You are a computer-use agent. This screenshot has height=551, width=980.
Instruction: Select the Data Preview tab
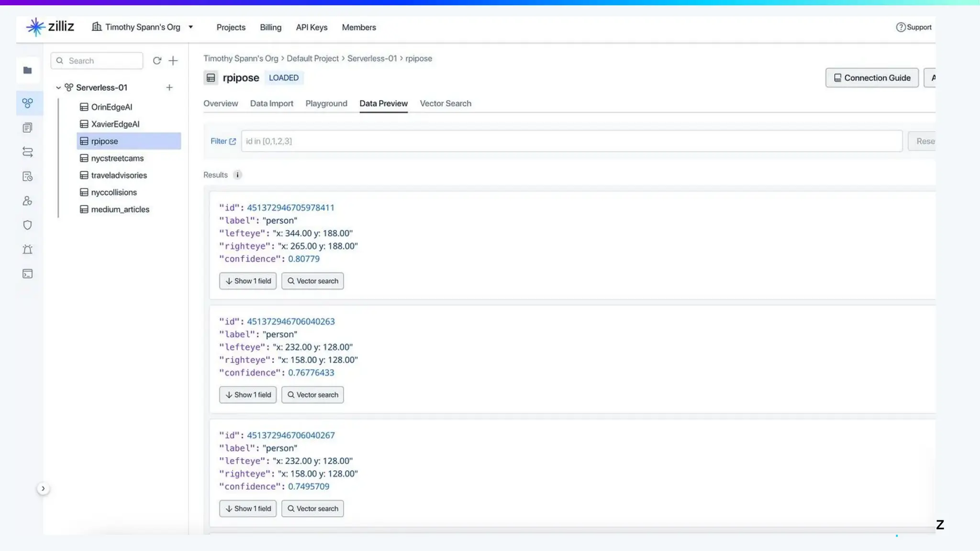pos(384,103)
